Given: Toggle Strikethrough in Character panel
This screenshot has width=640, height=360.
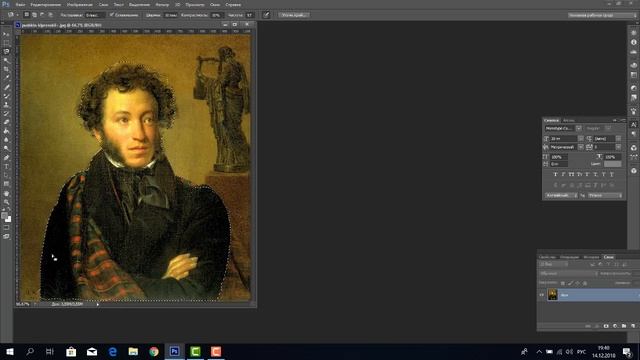Looking at the screenshot, I should (x=612, y=174).
